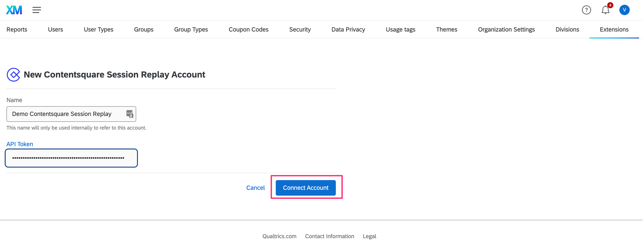Go to the Data Privacy tab

point(348,29)
